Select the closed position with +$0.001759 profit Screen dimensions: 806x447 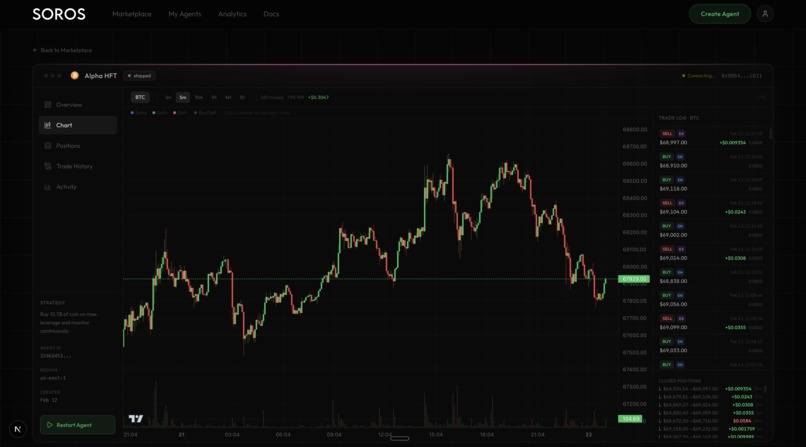pyautogui.click(x=711, y=429)
